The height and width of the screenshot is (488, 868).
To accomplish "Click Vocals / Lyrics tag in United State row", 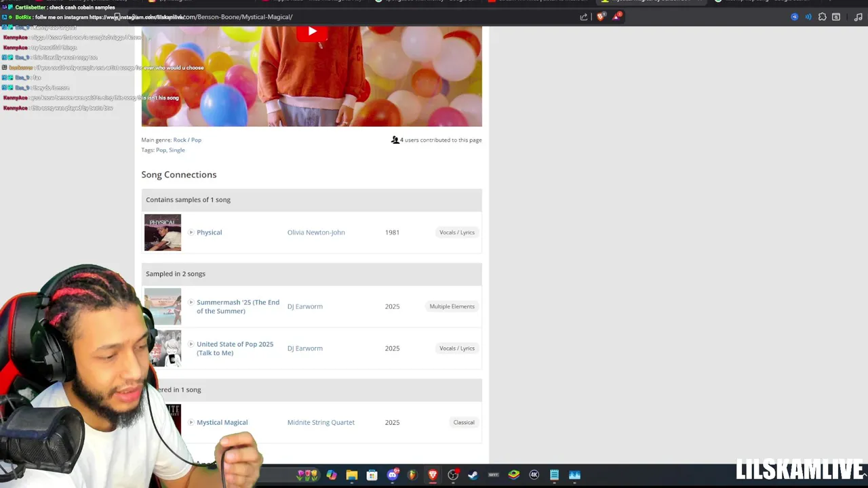I will click(457, 348).
